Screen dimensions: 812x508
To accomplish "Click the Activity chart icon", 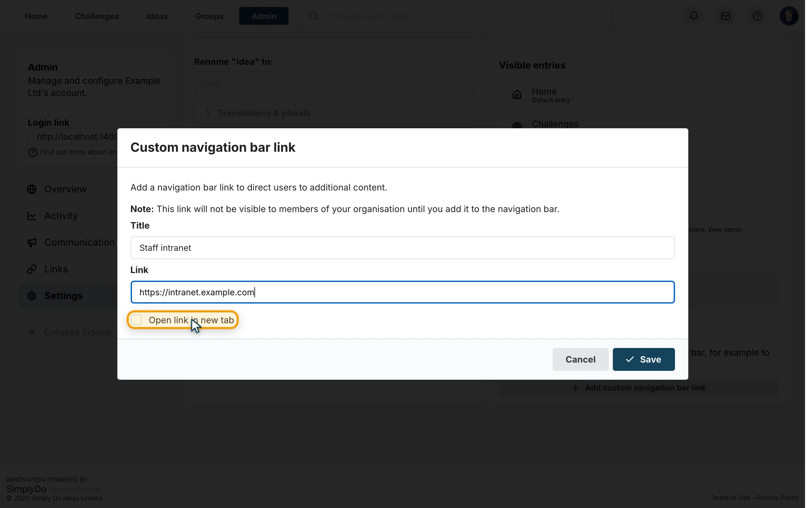I will 32,216.
